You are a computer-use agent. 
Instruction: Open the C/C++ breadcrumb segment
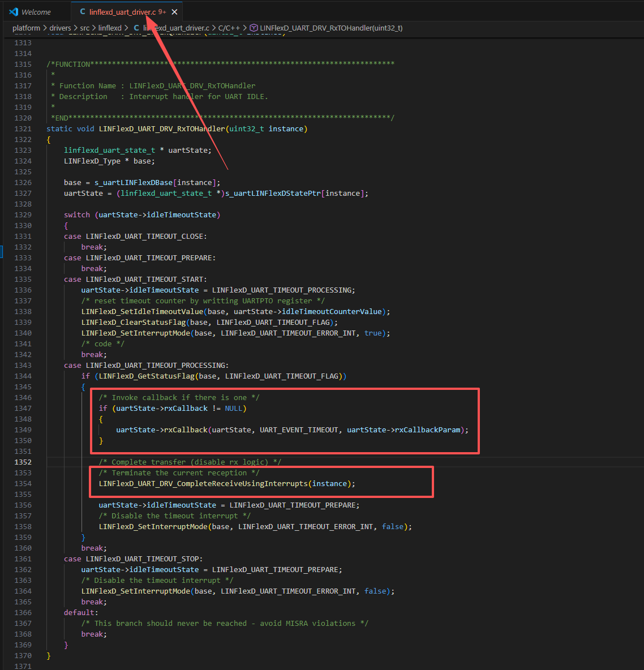click(229, 28)
